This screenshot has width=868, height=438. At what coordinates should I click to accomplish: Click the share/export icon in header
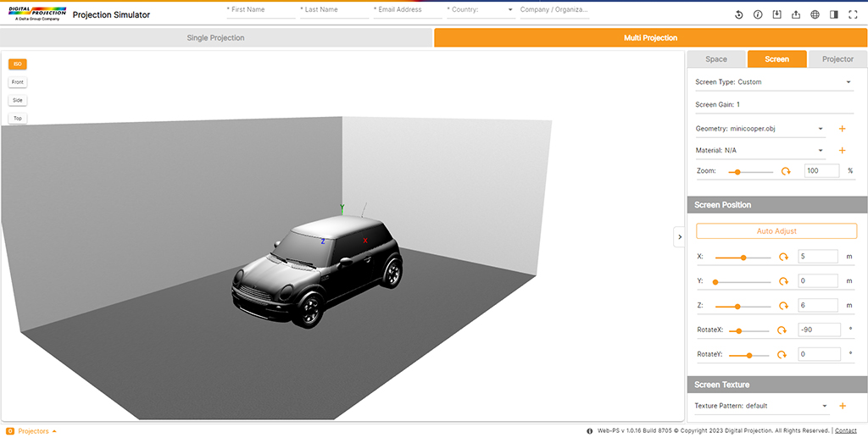[x=795, y=14]
